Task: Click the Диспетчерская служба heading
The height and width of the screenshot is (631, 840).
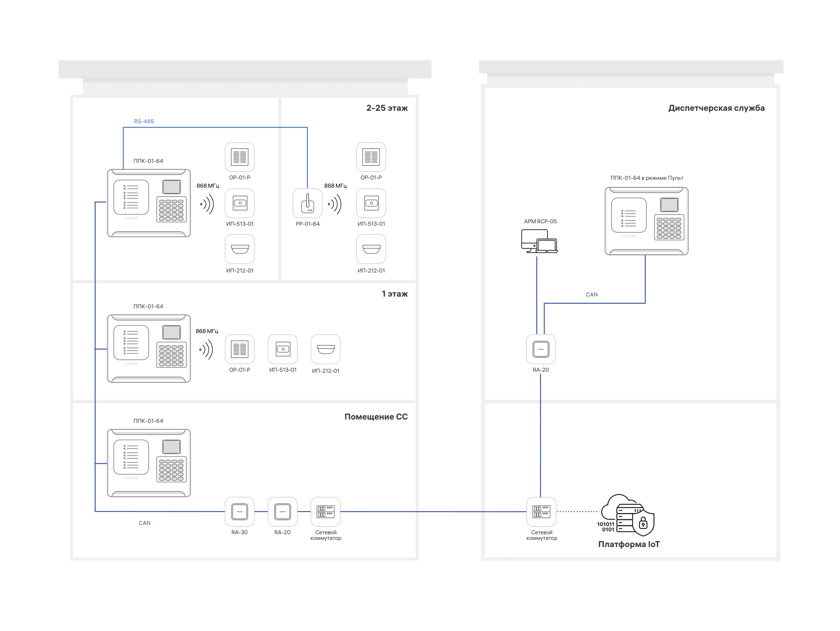Action: (x=716, y=108)
